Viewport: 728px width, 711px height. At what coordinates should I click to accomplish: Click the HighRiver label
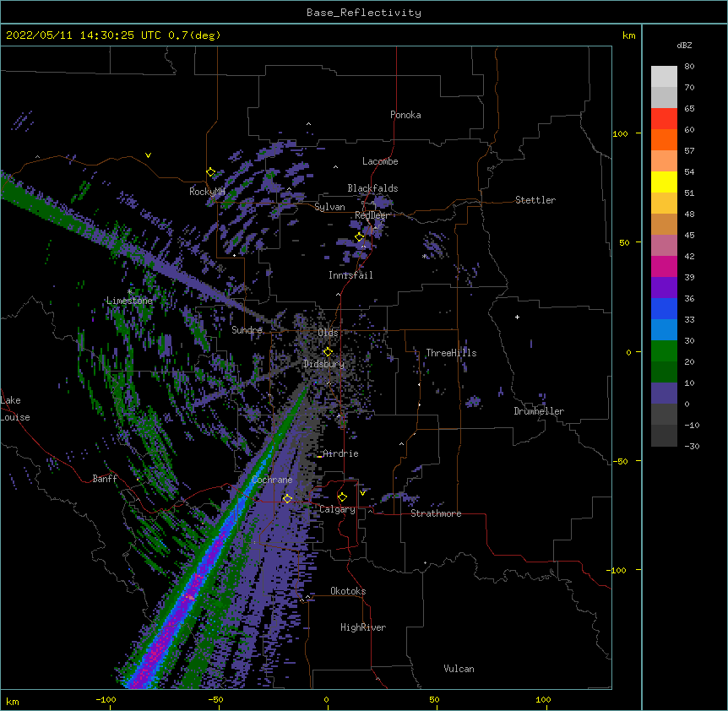(x=363, y=627)
